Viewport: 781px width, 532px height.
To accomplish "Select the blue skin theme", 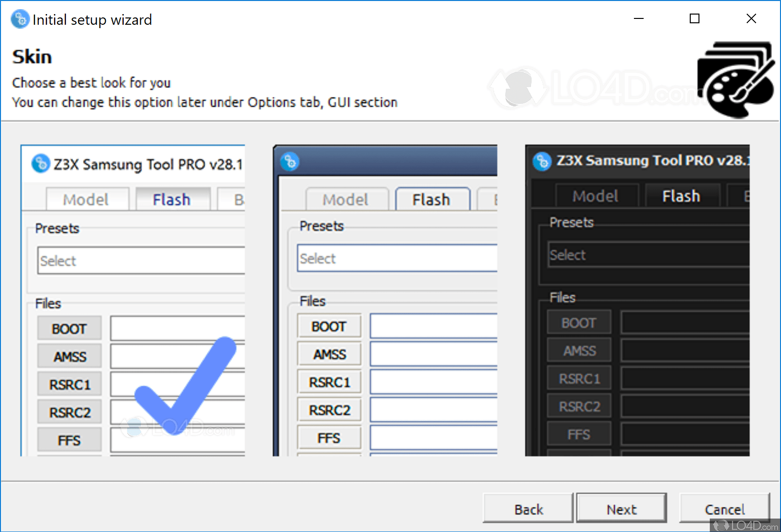I will (x=386, y=301).
